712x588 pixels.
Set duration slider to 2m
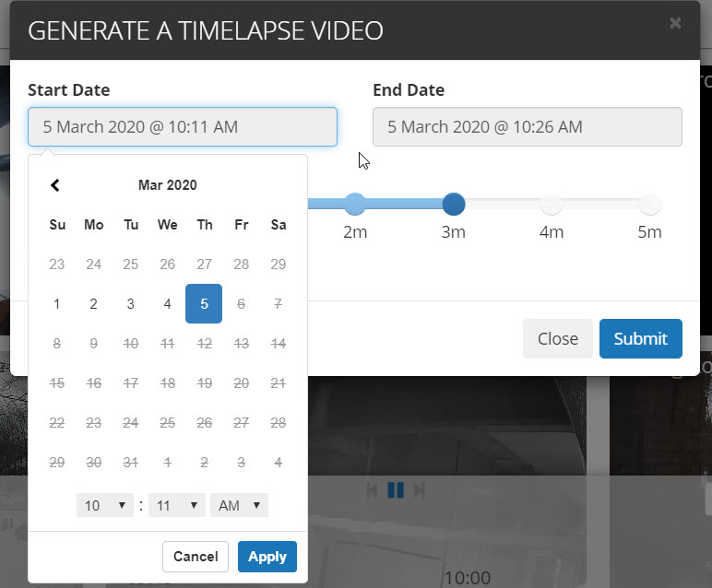[355, 204]
